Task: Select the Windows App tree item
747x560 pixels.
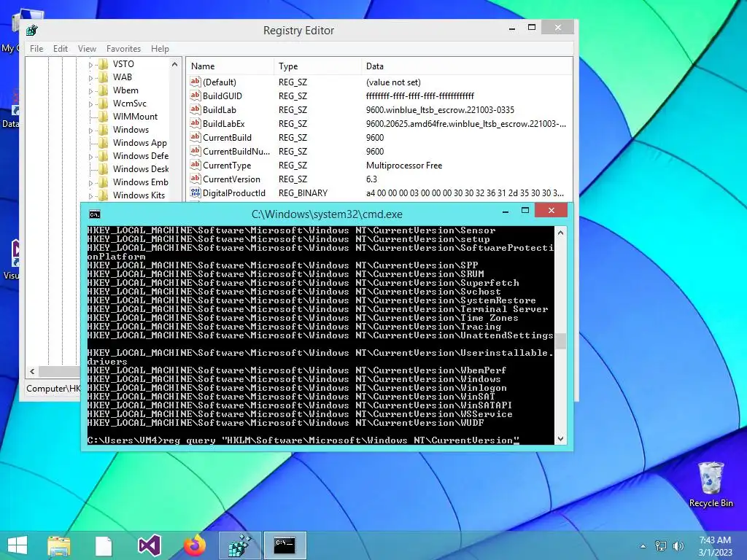Action: [139, 143]
